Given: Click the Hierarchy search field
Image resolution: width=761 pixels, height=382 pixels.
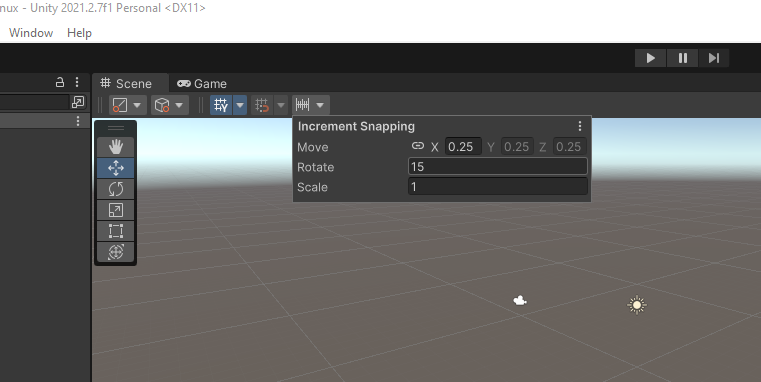Looking at the screenshot, I should point(34,102).
